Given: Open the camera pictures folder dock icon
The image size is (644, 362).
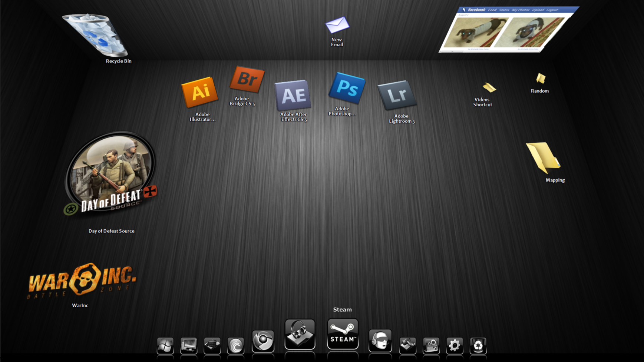Looking at the screenshot, I should pos(407,346).
